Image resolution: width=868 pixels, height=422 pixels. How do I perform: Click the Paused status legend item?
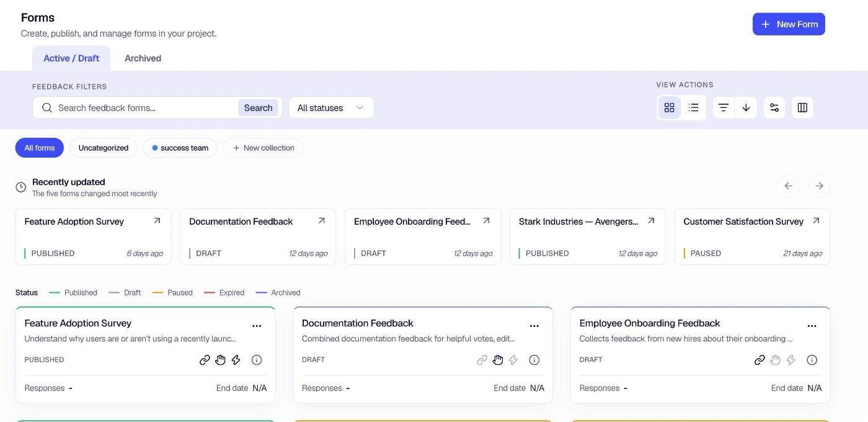coord(172,292)
